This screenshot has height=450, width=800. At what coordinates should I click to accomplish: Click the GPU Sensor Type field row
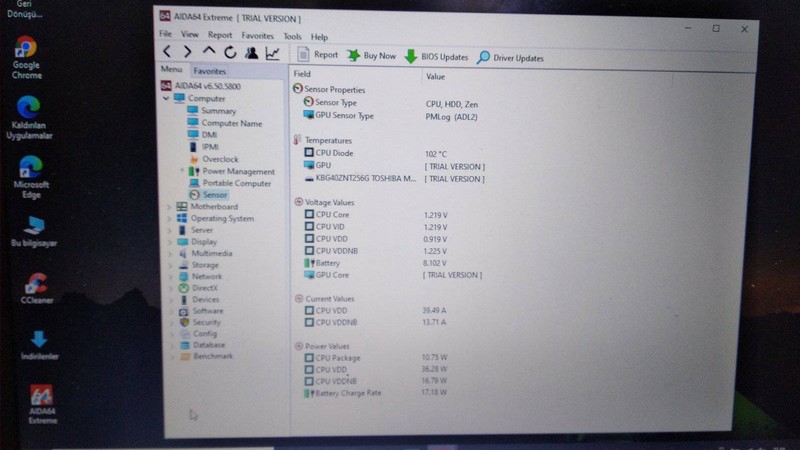tap(391, 116)
